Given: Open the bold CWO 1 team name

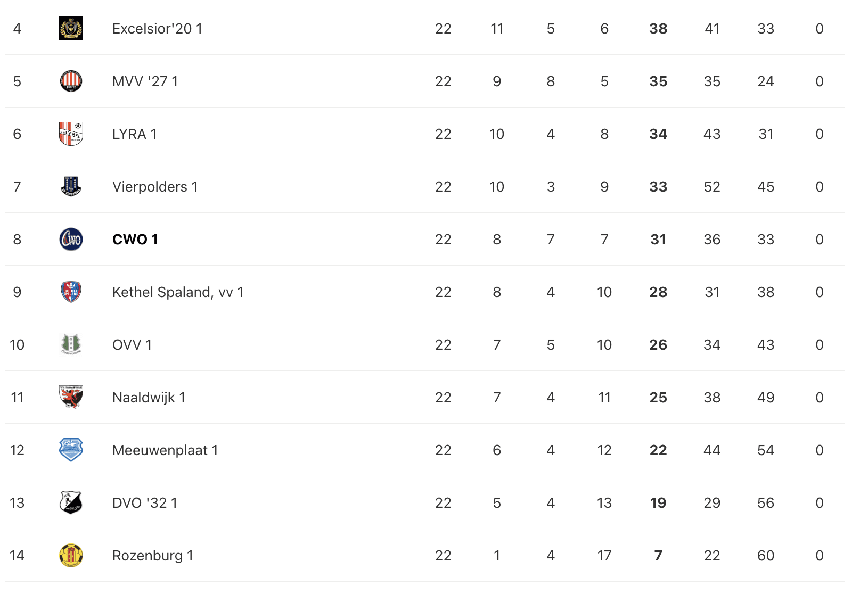Looking at the screenshot, I should (x=135, y=240).
